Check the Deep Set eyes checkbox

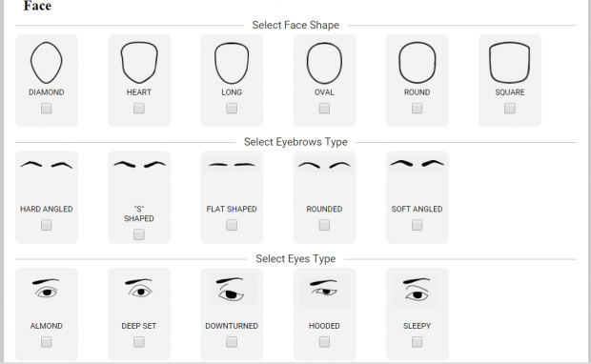139,342
